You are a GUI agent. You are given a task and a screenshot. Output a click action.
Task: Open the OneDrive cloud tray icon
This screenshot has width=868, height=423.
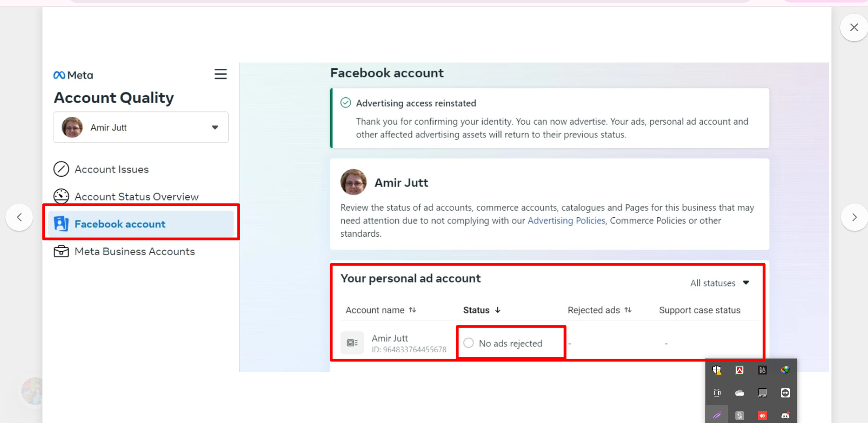[x=740, y=393]
